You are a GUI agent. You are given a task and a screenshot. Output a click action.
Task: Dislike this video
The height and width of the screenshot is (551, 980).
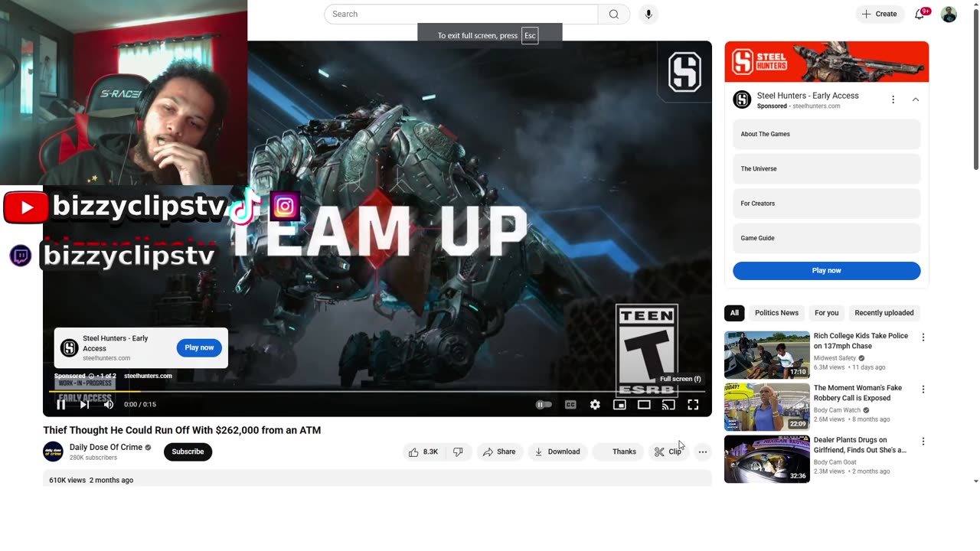click(458, 452)
